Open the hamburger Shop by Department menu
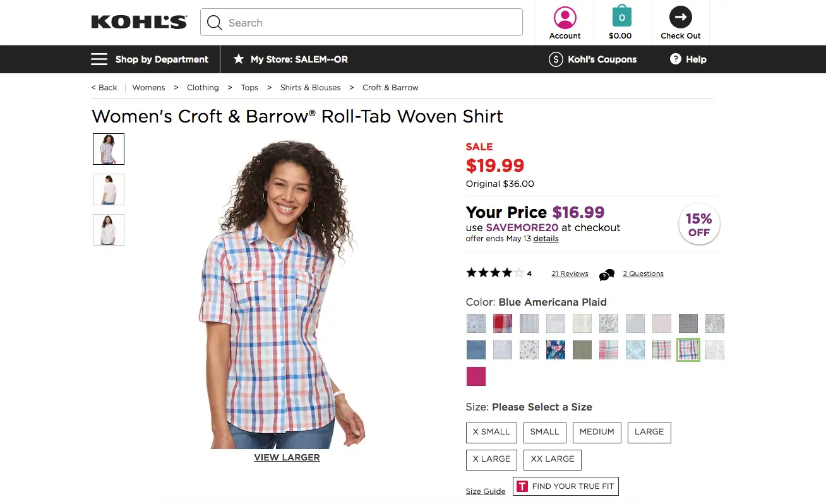This screenshot has width=826, height=504. (99, 59)
